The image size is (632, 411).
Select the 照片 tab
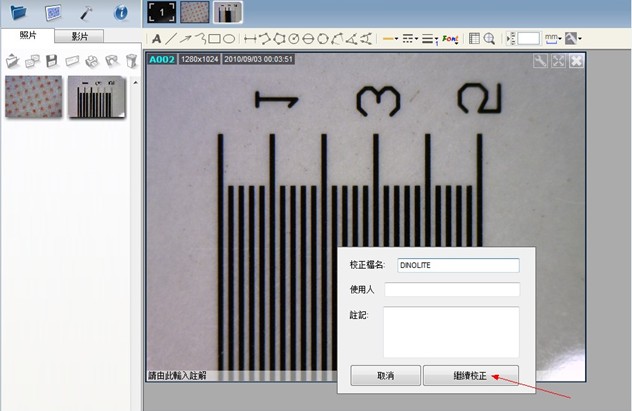coord(27,36)
